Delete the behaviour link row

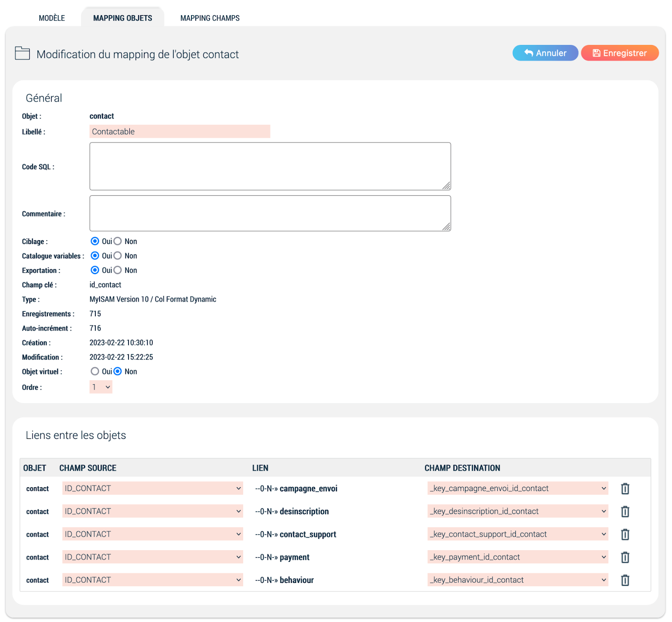click(x=625, y=580)
